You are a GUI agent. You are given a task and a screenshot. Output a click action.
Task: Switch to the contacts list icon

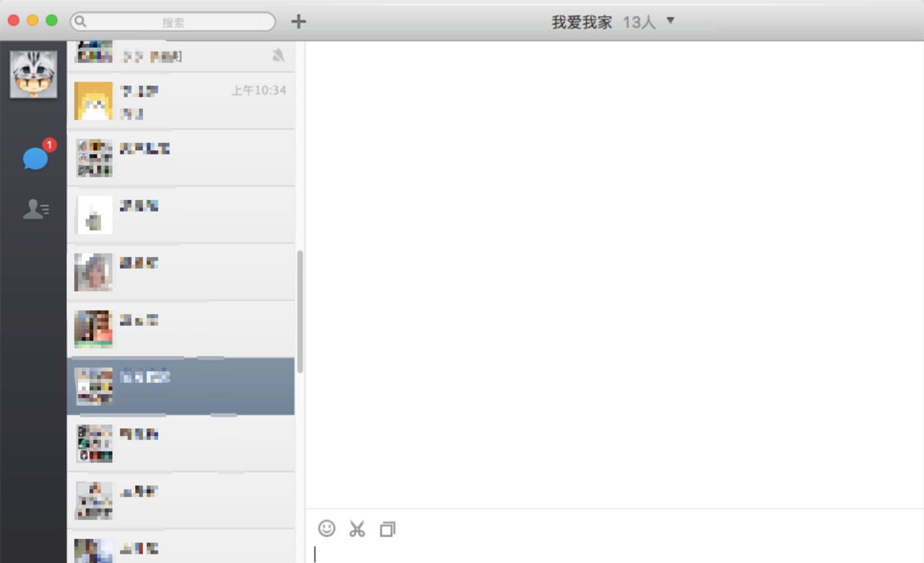35,209
